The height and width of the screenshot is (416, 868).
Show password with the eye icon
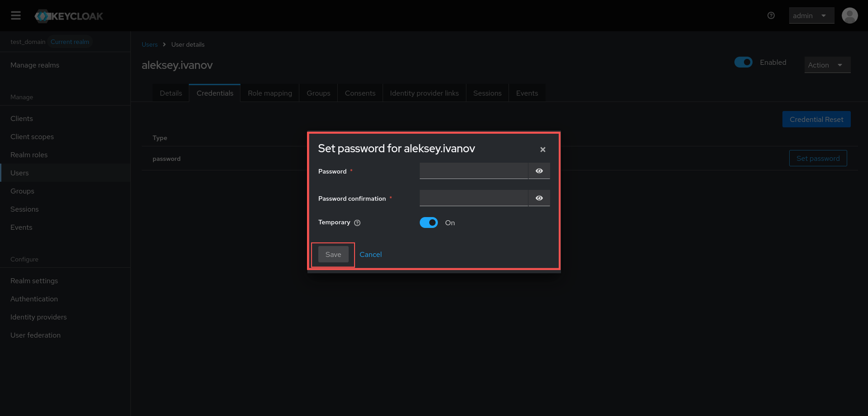539,171
